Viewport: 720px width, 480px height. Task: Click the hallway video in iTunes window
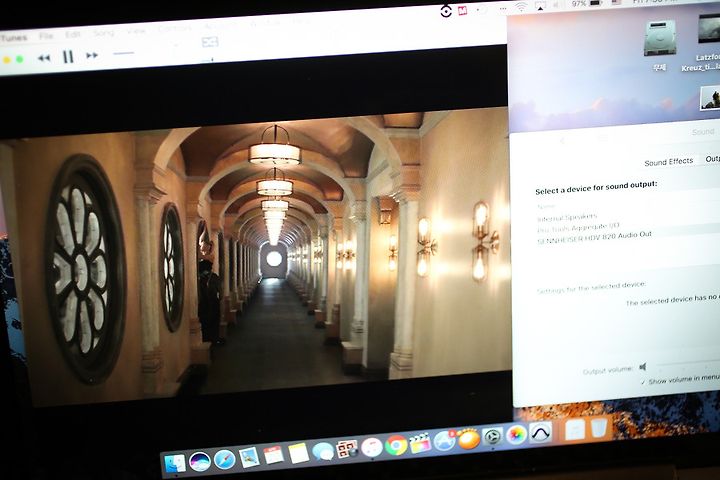coord(255,257)
